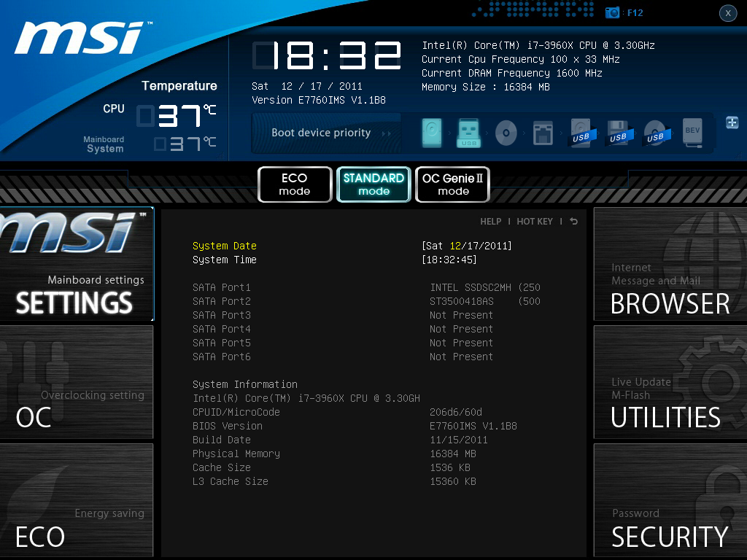Image resolution: width=747 pixels, height=560 pixels.
Task: Select the System Time row
Action: (x=352, y=260)
